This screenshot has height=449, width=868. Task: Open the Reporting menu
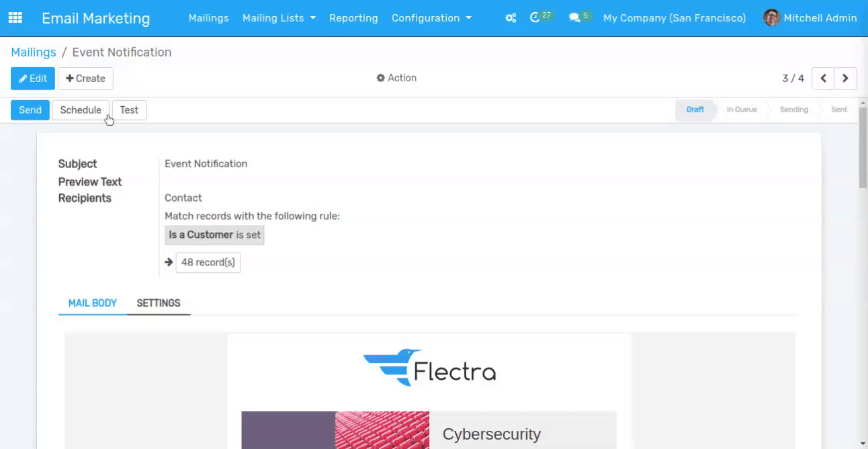pos(353,18)
